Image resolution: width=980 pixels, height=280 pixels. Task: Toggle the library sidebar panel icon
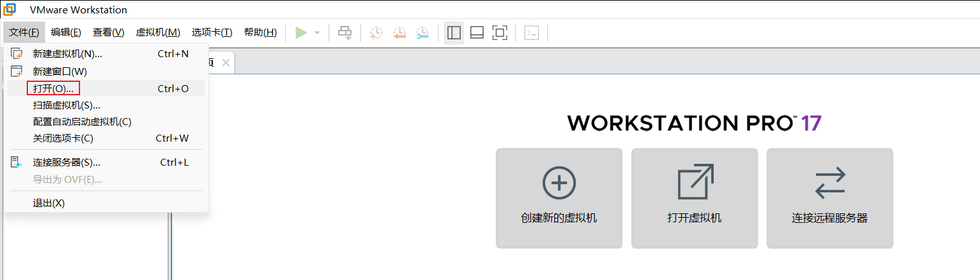(x=454, y=32)
